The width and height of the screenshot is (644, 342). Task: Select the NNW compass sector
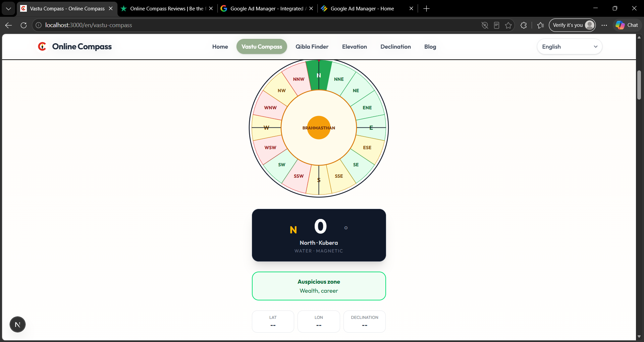(x=299, y=79)
